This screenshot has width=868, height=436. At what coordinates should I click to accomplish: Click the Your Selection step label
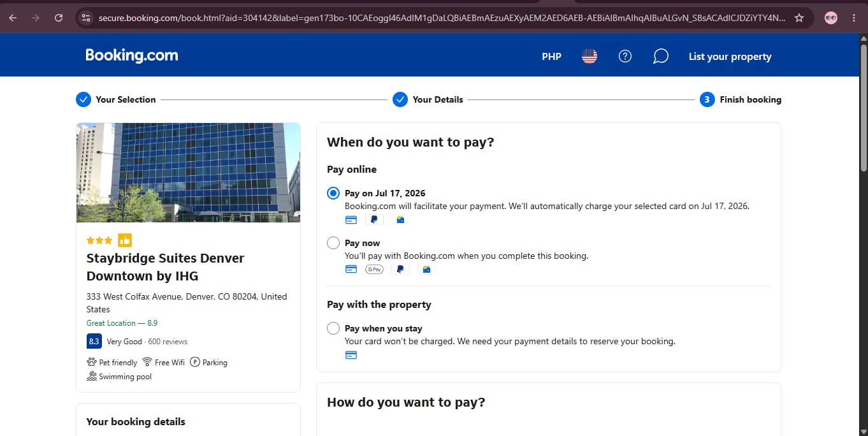point(126,99)
